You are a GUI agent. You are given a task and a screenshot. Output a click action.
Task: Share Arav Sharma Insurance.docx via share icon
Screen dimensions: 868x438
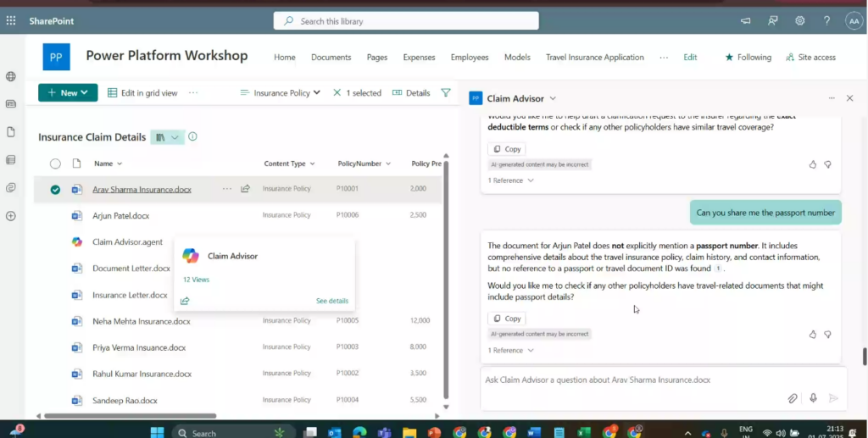tap(245, 189)
